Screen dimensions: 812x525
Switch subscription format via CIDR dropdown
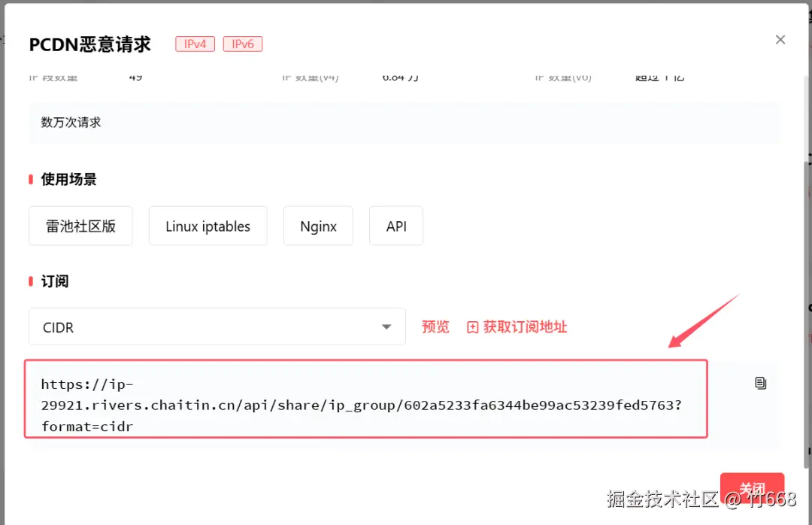coord(217,326)
